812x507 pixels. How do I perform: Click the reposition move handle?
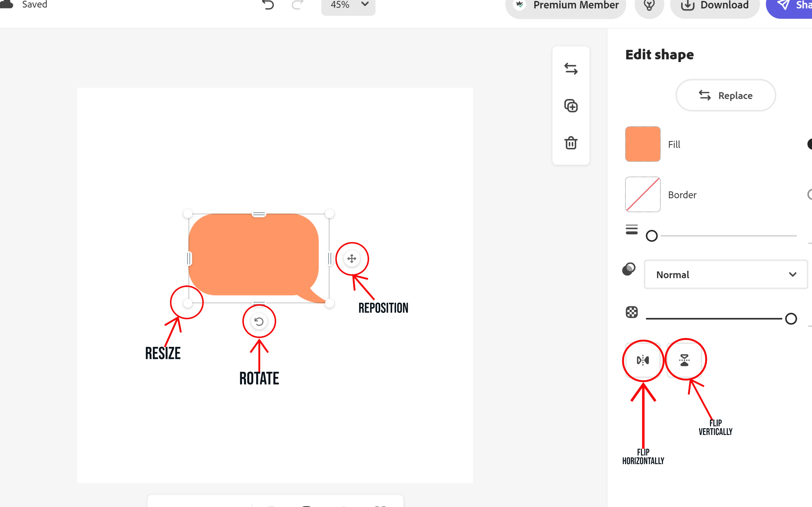click(352, 259)
